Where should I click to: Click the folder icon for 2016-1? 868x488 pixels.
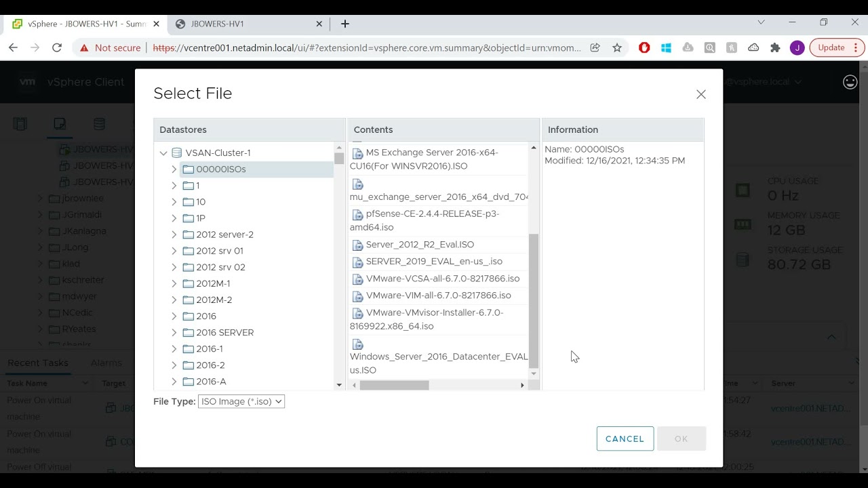click(x=189, y=349)
